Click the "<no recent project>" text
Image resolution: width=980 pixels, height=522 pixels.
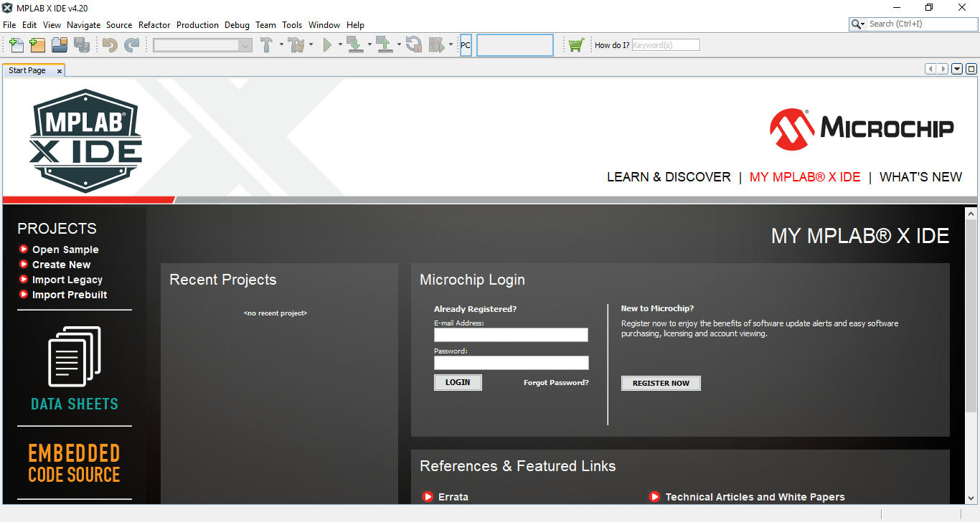[x=275, y=313]
